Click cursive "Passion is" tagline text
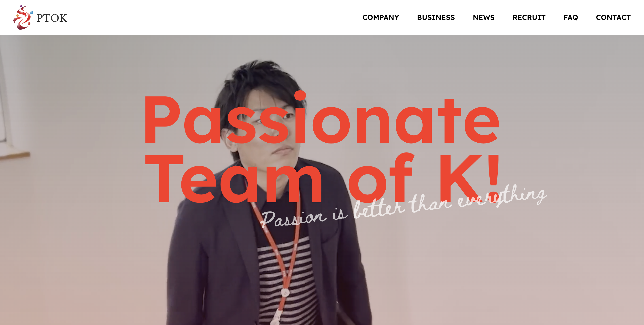This screenshot has width=644, height=325. click(304, 217)
